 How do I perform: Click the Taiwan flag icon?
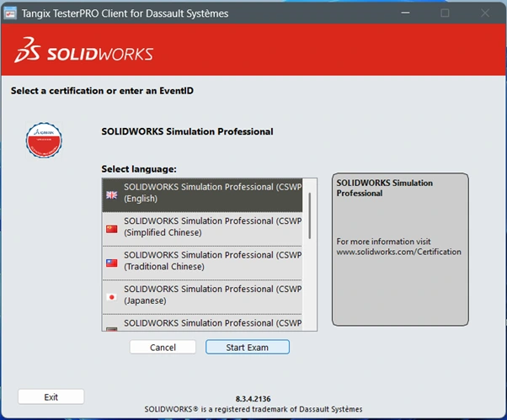[112, 263]
